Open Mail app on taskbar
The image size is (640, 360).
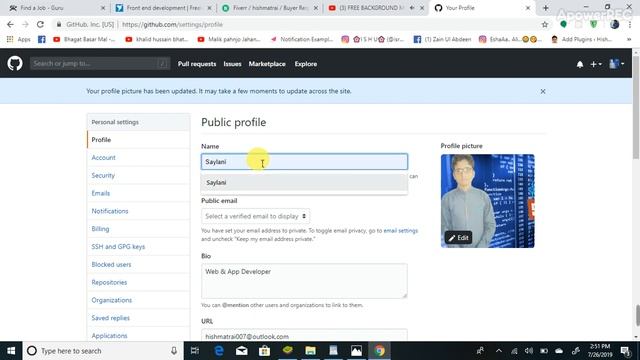(x=242, y=351)
